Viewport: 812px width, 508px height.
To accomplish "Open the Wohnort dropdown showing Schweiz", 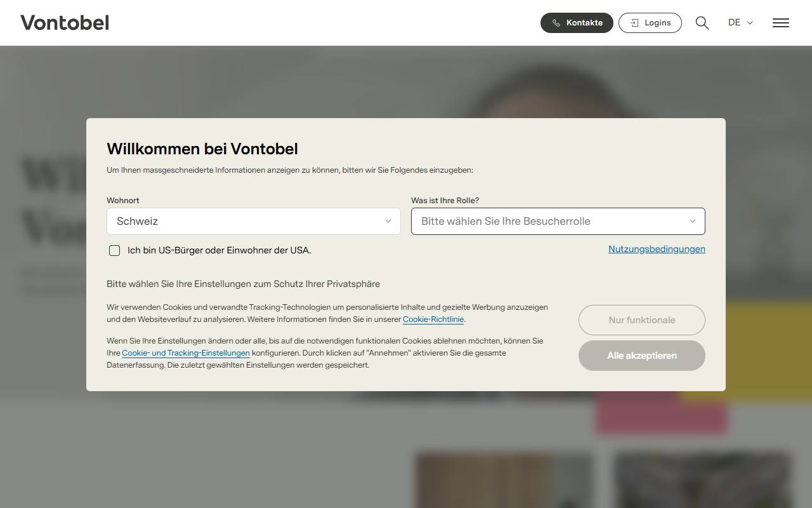I will click(x=254, y=221).
